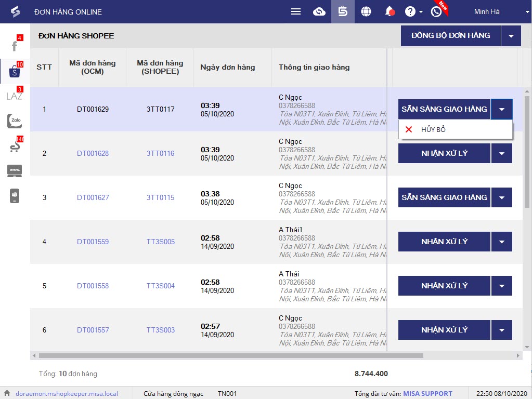Open Shopee order link TT3S003
This screenshot has height=399, width=532.
161,330
